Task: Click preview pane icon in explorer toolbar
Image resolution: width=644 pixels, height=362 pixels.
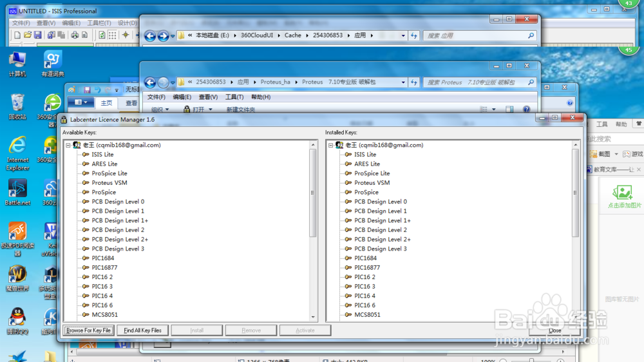Action: (x=509, y=110)
